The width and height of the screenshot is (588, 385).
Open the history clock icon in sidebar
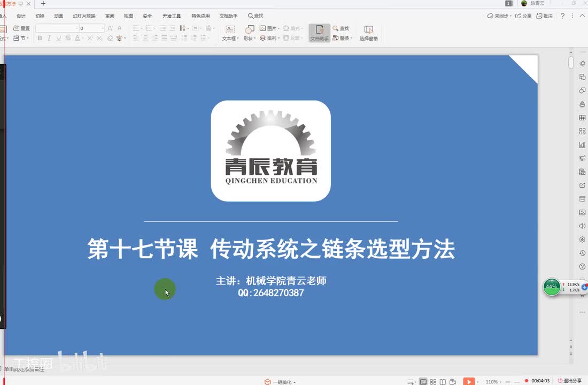[x=582, y=253]
